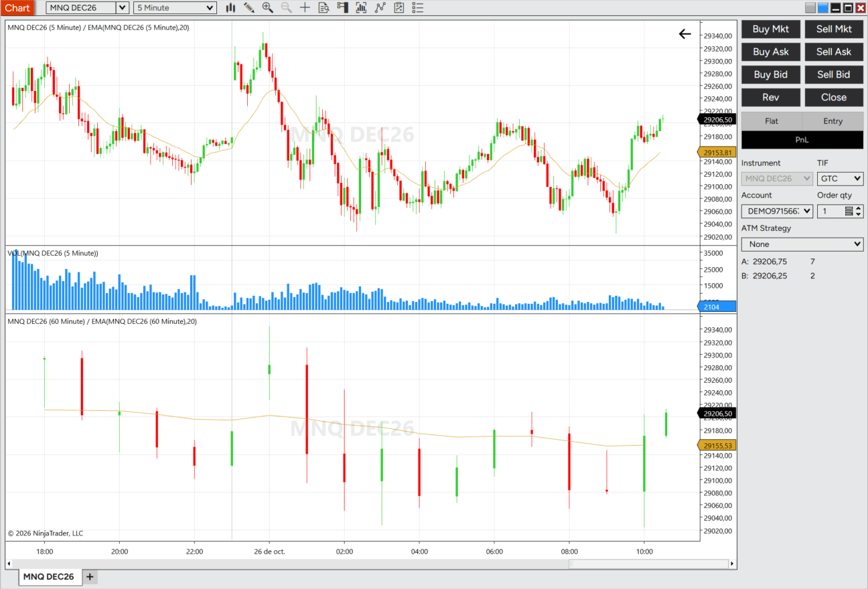Open the order qty calculator icon
868x589 pixels.
pyautogui.click(x=849, y=211)
